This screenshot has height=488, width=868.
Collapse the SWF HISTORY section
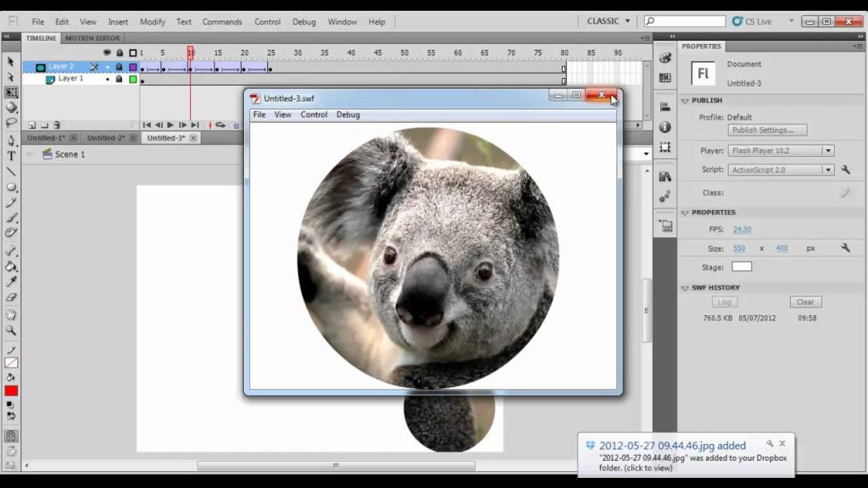685,288
